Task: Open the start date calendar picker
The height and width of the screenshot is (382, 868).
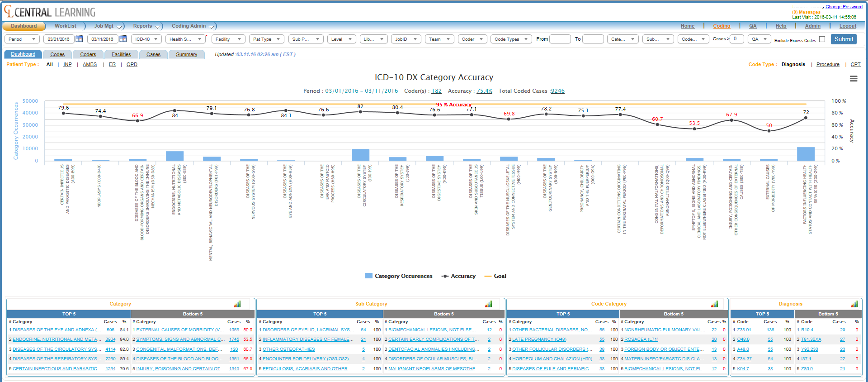Action: click(79, 39)
